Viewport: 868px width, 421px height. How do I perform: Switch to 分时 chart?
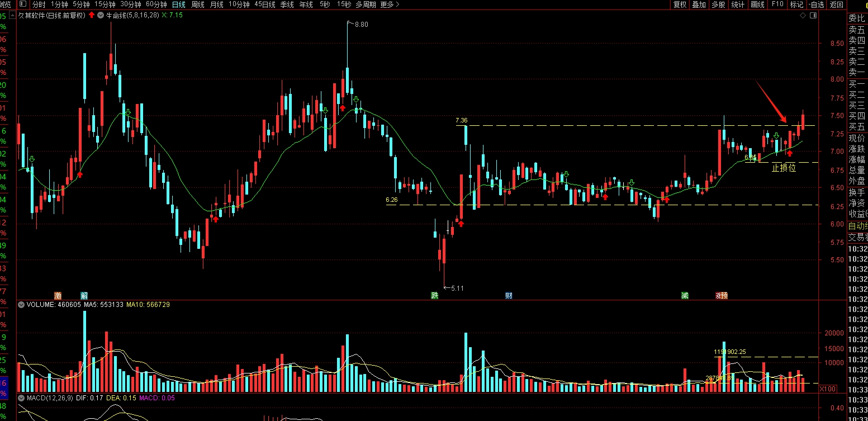[x=39, y=4]
